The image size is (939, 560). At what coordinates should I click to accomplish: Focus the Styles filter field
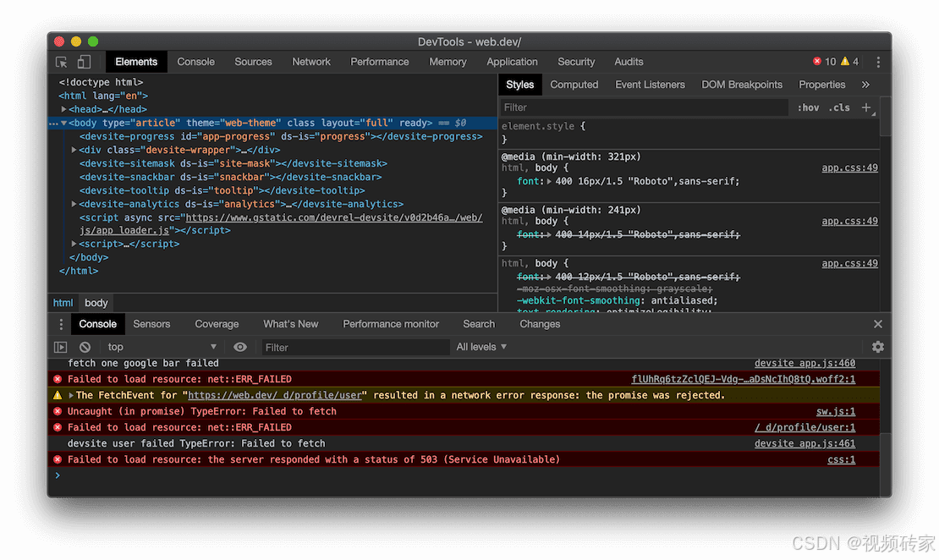pyautogui.click(x=644, y=107)
